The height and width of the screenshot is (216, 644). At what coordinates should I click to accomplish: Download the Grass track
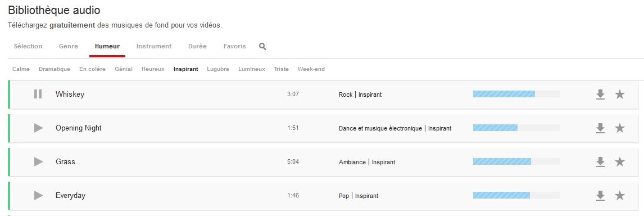tap(601, 162)
